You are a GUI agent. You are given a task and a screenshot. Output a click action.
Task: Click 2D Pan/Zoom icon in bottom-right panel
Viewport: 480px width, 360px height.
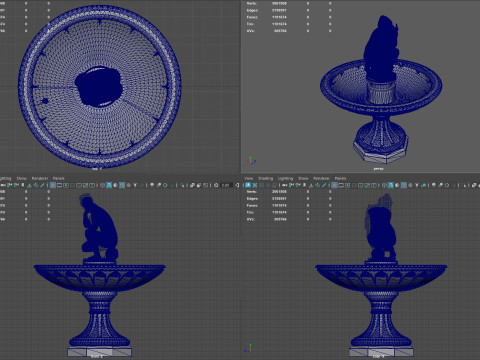(317, 185)
